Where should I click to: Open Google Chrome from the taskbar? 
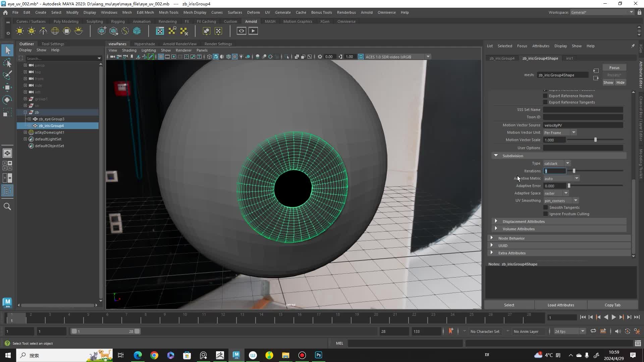[154, 355]
